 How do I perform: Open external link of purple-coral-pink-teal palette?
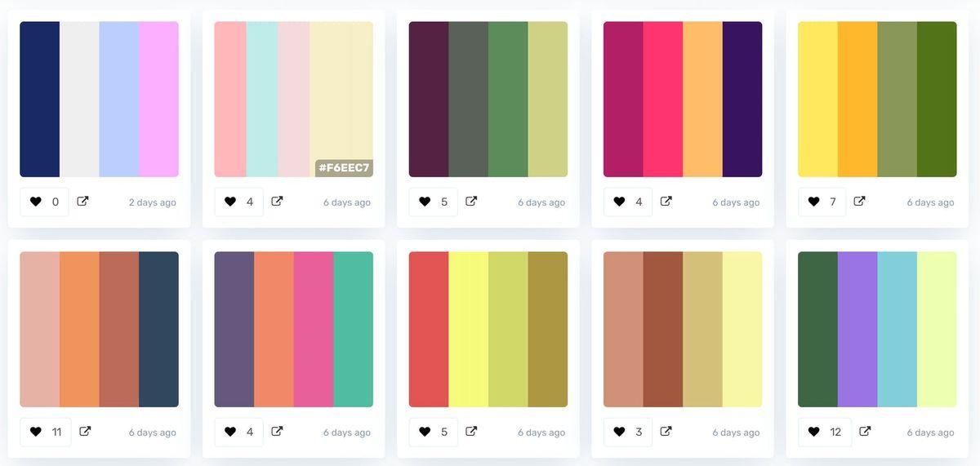(277, 432)
